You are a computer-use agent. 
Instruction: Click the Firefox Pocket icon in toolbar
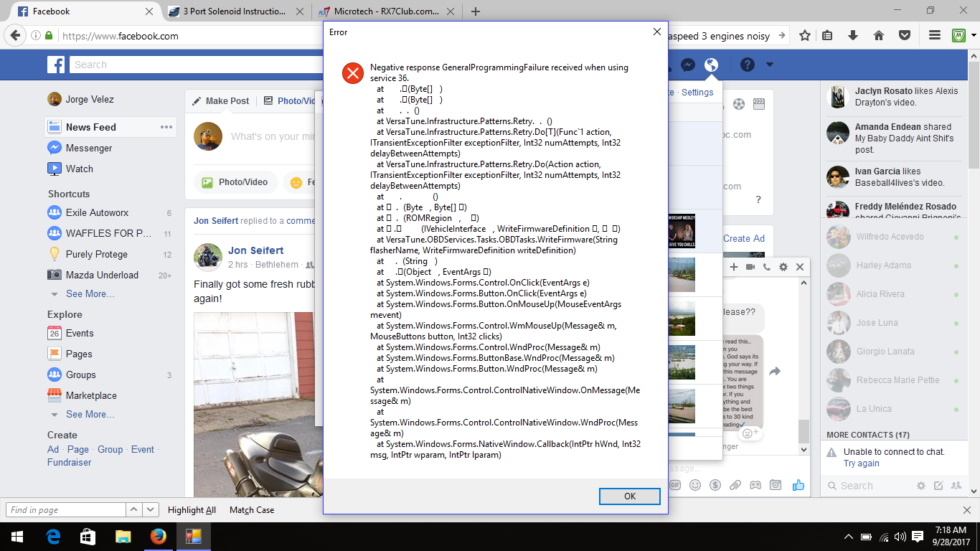tap(905, 36)
